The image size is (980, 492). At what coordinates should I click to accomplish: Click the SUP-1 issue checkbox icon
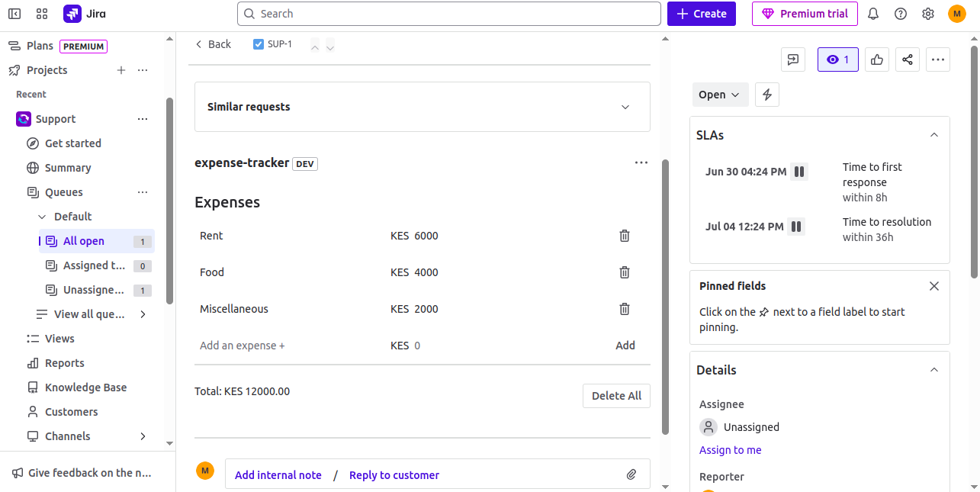tap(259, 44)
